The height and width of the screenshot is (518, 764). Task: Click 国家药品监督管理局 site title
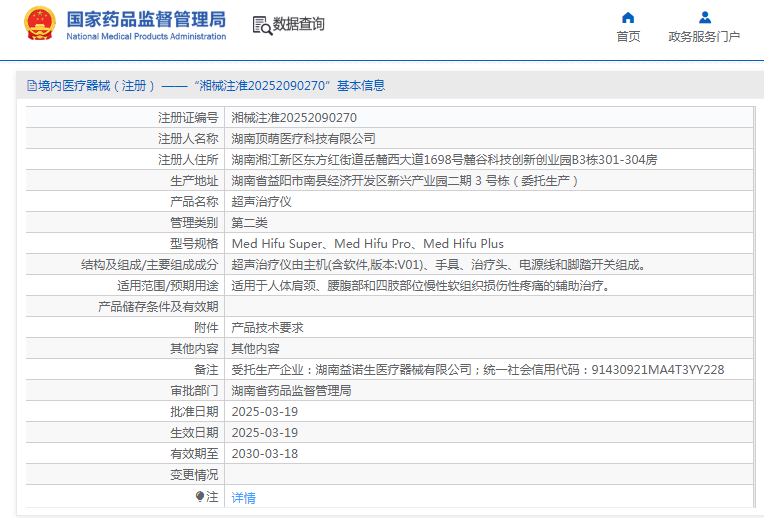coord(146,19)
